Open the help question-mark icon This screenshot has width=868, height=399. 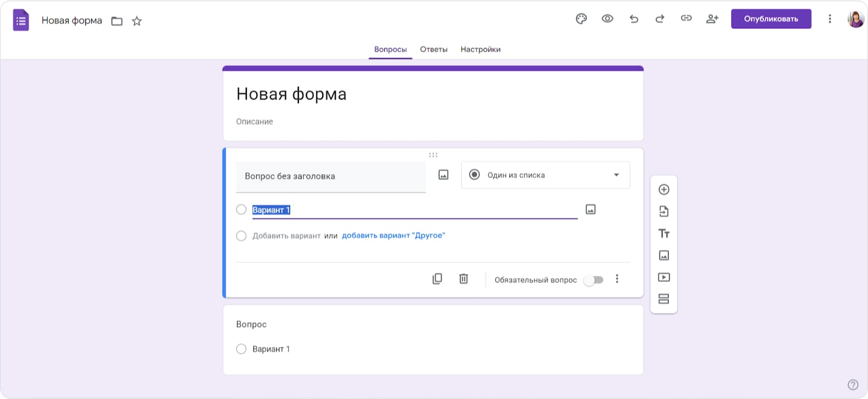click(853, 385)
